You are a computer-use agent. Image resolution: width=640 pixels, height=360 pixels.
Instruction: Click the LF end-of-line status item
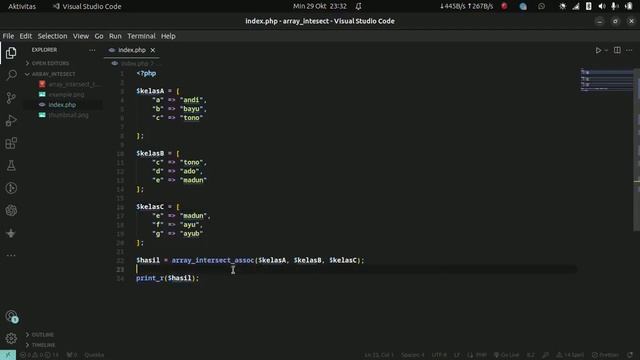pos(457,355)
